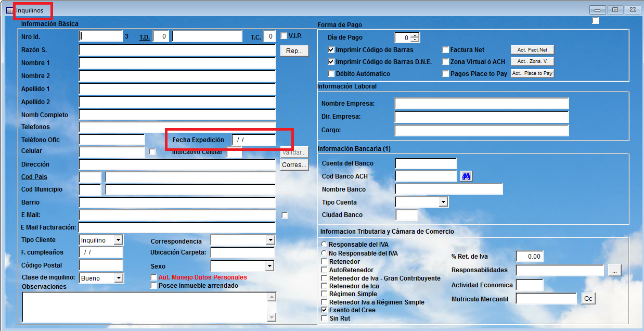Select No Responsable del IVA radio button
The image size is (644, 331).
point(325,253)
